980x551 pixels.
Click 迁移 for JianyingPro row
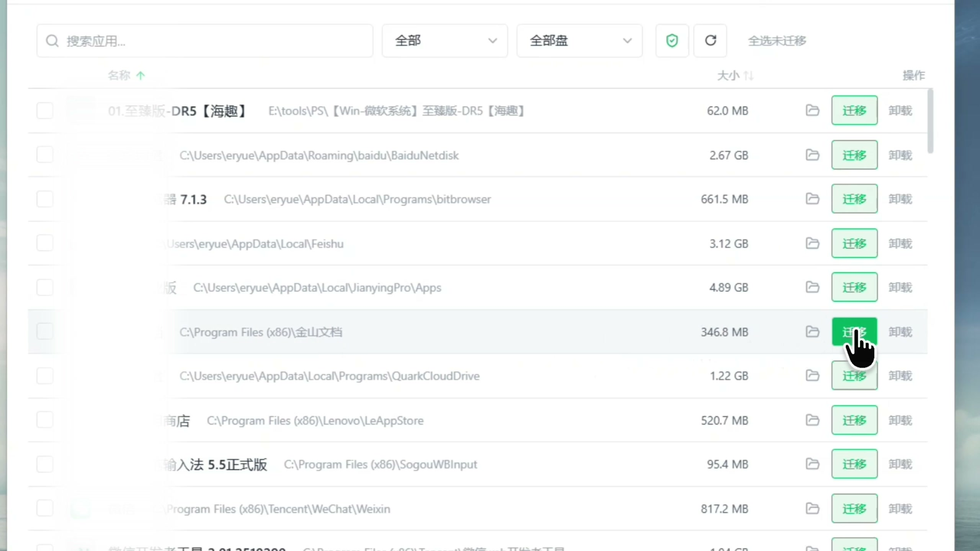click(x=854, y=287)
